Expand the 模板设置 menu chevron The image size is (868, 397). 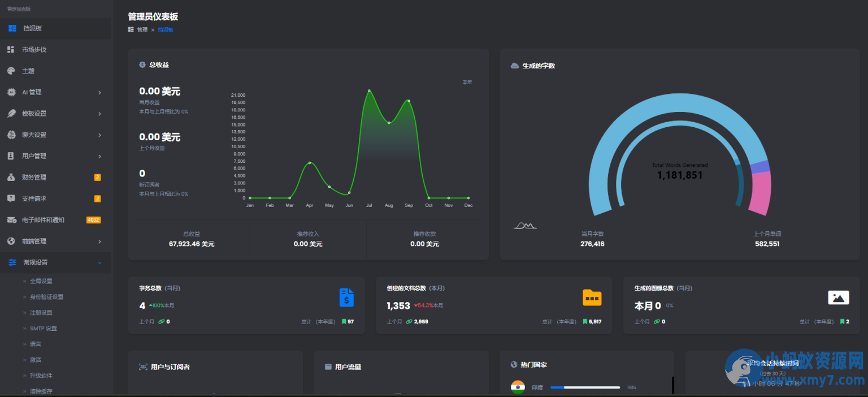pyautogui.click(x=99, y=114)
